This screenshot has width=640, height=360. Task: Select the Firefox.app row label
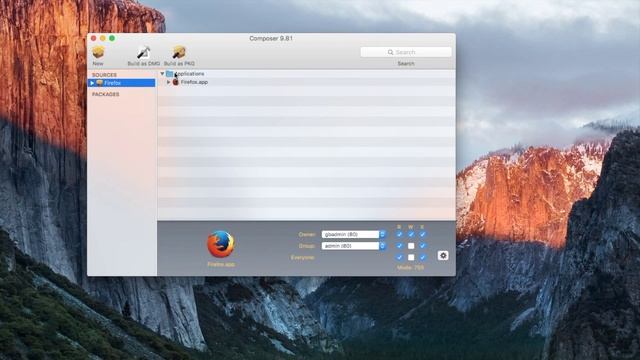tap(194, 82)
